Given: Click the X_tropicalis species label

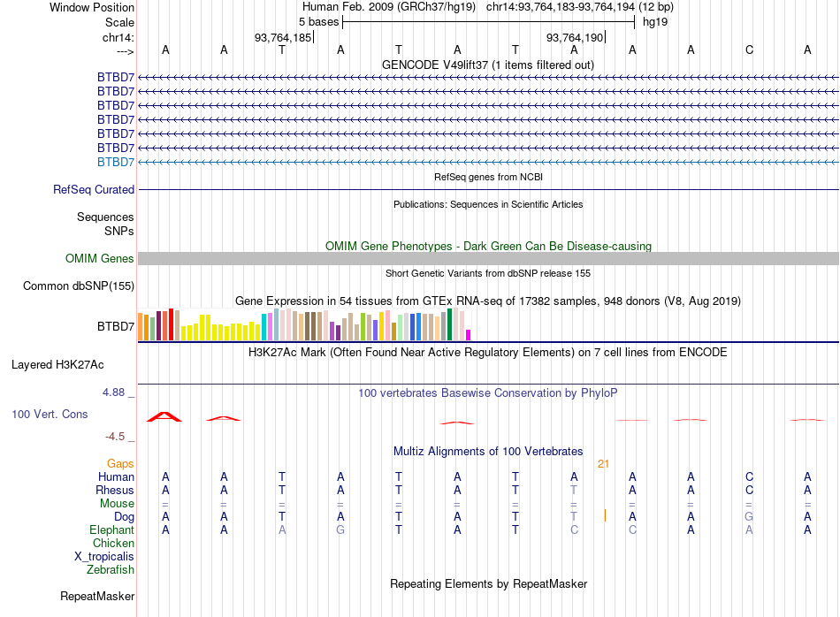Looking at the screenshot, I should coord(104,557).
